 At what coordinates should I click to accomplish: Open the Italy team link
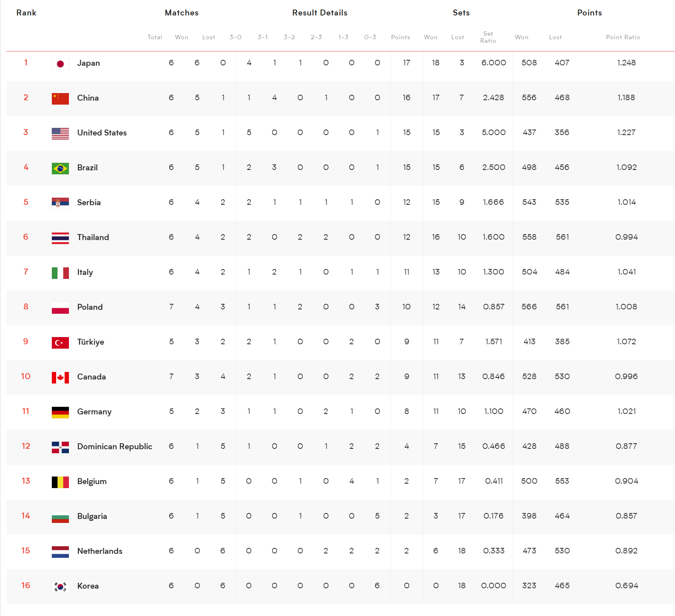(x=85, y=272)
